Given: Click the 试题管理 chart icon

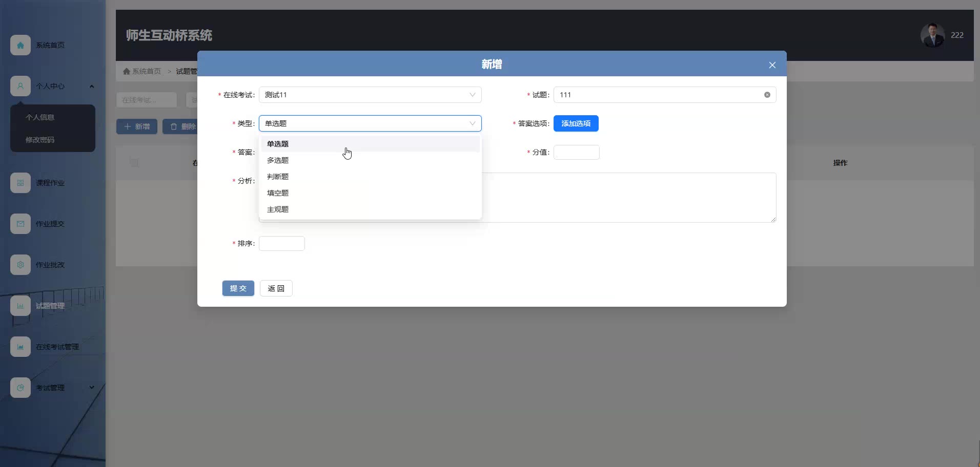Looking at the screenshot, I should pos(21,306).
